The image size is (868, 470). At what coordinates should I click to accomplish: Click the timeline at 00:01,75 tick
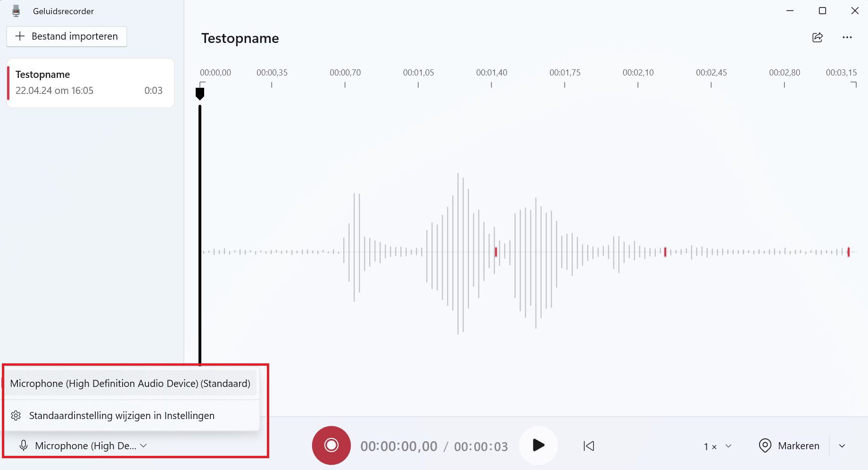(x=564, y=84)
